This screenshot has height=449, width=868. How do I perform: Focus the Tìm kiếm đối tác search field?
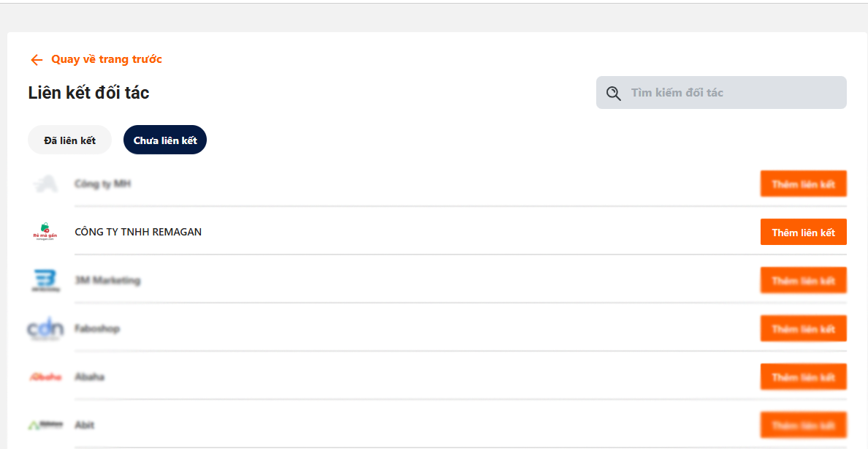731,93
